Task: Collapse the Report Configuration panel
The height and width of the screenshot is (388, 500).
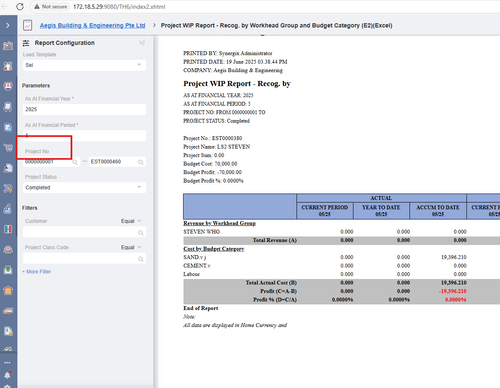Action: [142, 42]
